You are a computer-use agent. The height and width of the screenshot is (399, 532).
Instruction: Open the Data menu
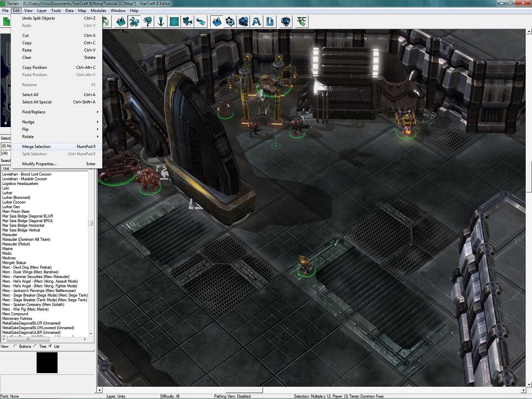pyautogui.click(x=69, y=10)
